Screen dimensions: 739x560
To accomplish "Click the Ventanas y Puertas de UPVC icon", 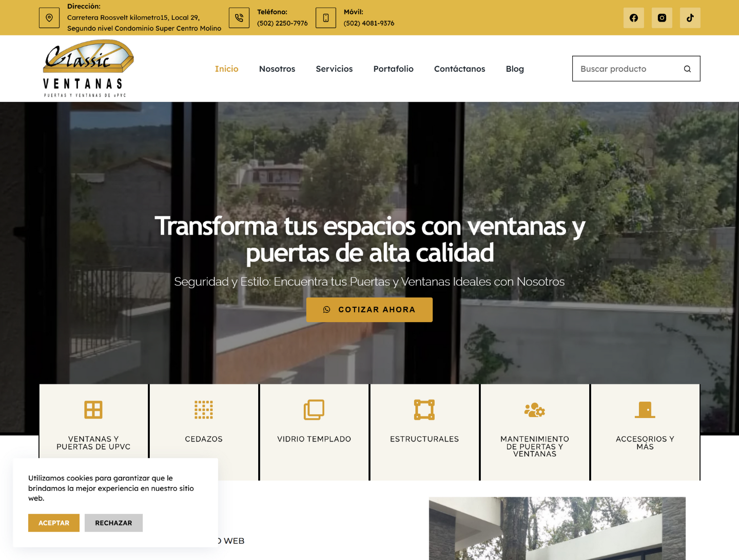I will [x=93, y=410].
